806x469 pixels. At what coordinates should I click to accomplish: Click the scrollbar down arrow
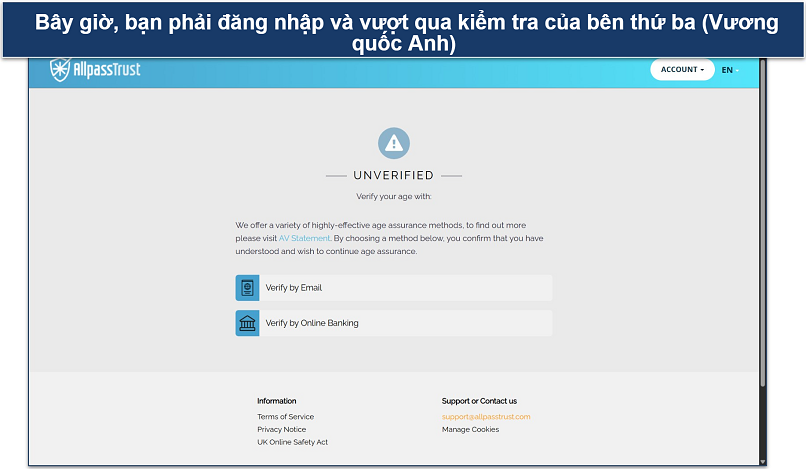pyautogui.click(x=763, y=461)
